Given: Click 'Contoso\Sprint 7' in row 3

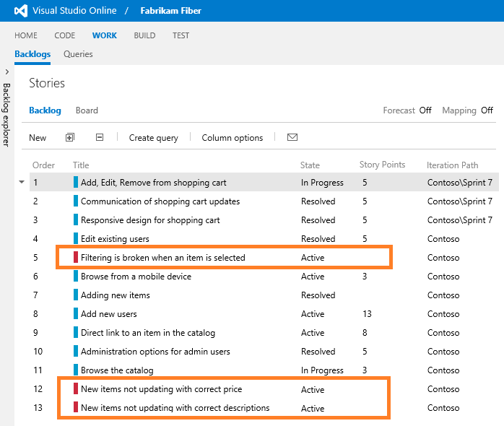Looking at the screenshot, I should 460,220.
